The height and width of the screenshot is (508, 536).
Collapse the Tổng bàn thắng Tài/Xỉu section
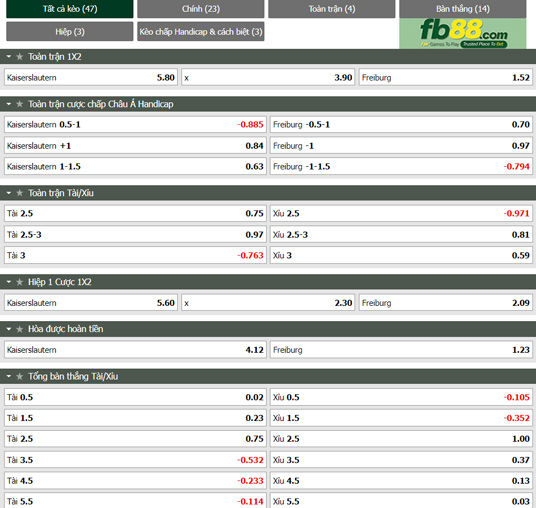click(x=9, y=376)
